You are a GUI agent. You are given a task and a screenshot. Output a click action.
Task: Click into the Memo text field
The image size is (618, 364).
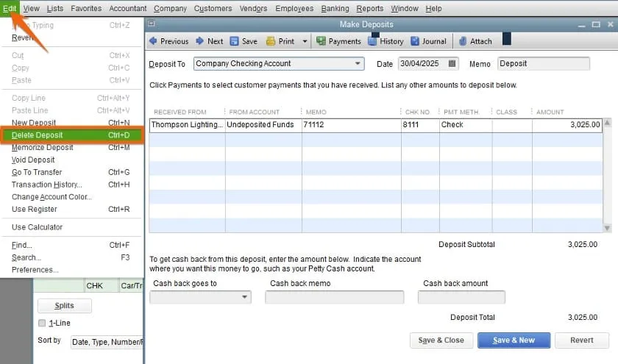543,64
